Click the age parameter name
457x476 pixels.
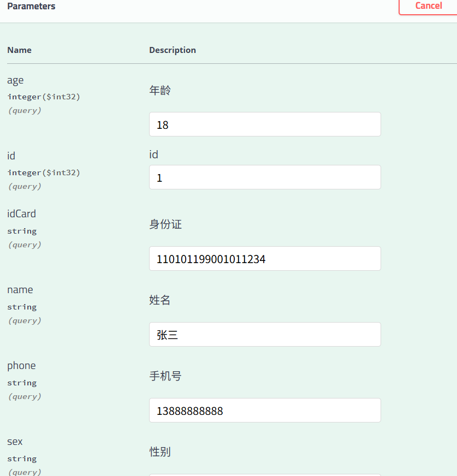pos(15,80)
